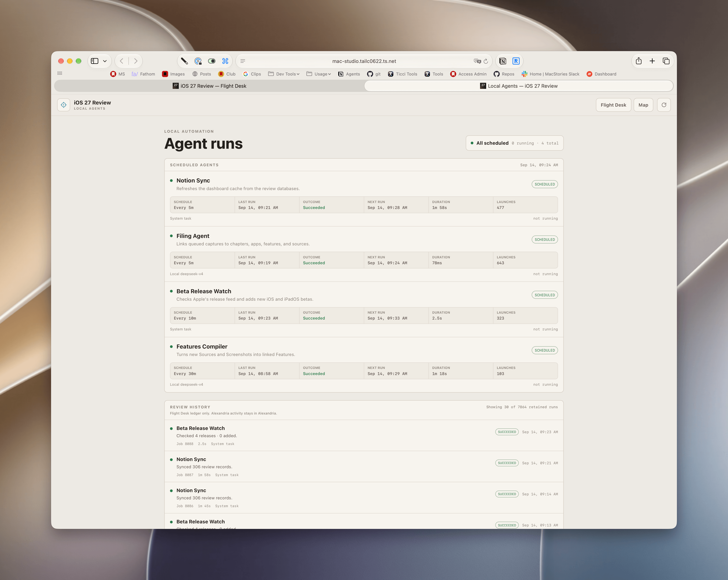Image resolution: width=728 pixels, height=580 pixels.
Task: Go forward with the forward arrow
Action: click(x=136, y=61)
